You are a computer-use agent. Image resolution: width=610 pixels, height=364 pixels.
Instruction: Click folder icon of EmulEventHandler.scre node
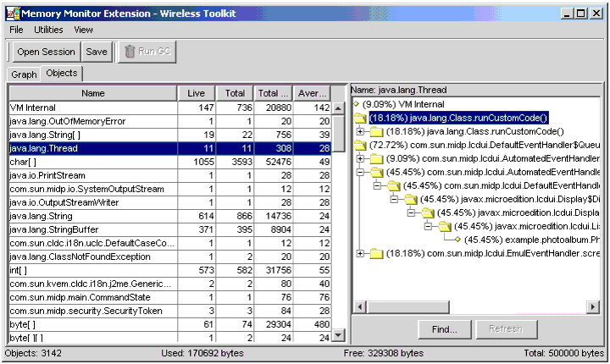[x=376, y=254]
